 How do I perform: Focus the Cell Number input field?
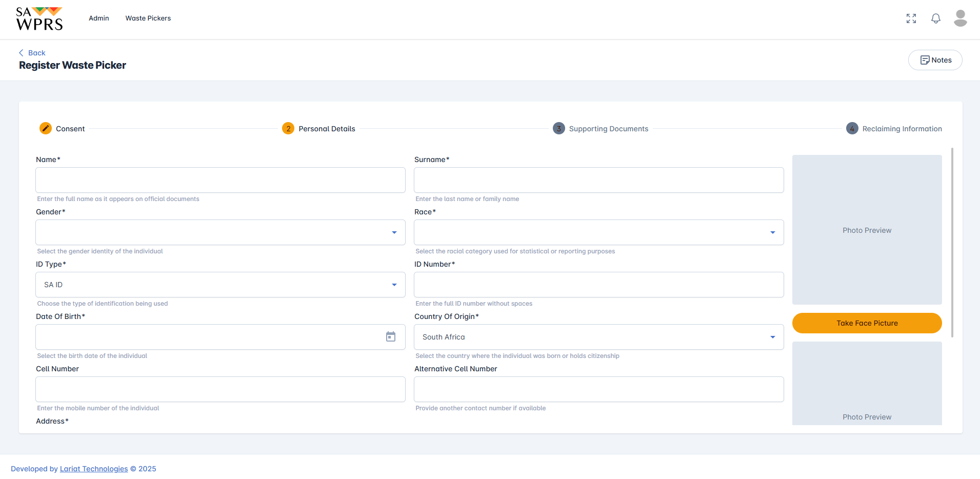point(221,389)
